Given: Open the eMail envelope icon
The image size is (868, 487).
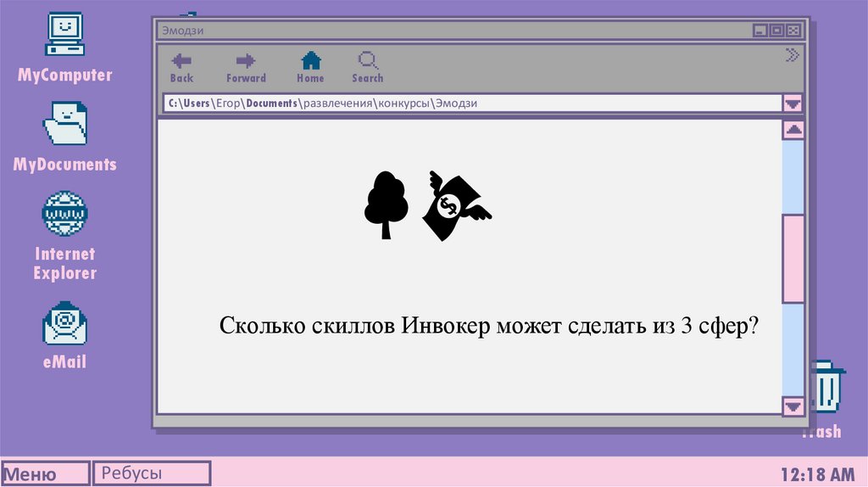Looking at the screenshot, I should 64,323.
